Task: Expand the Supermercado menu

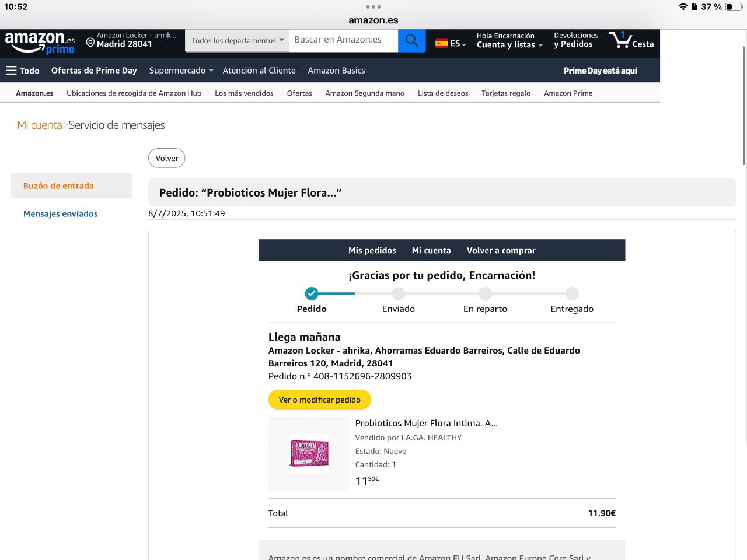Action: [181, 71]
